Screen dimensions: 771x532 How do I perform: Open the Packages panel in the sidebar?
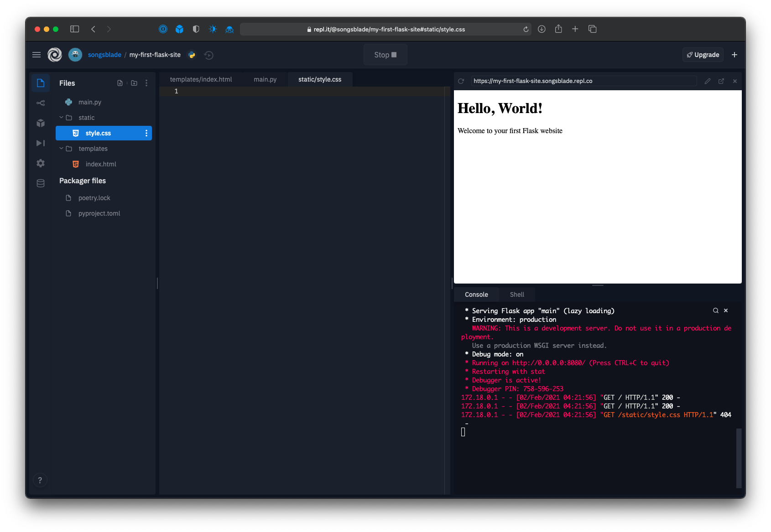pyautogui.click(x=40, y=123)
